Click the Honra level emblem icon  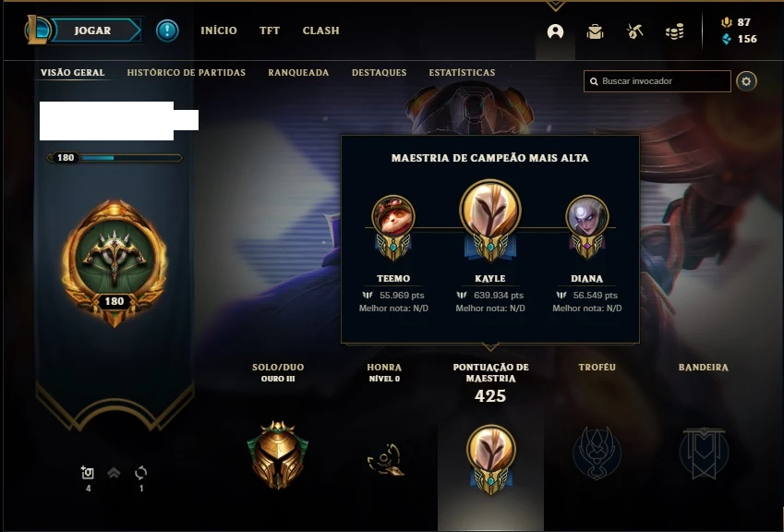(385, 459)
